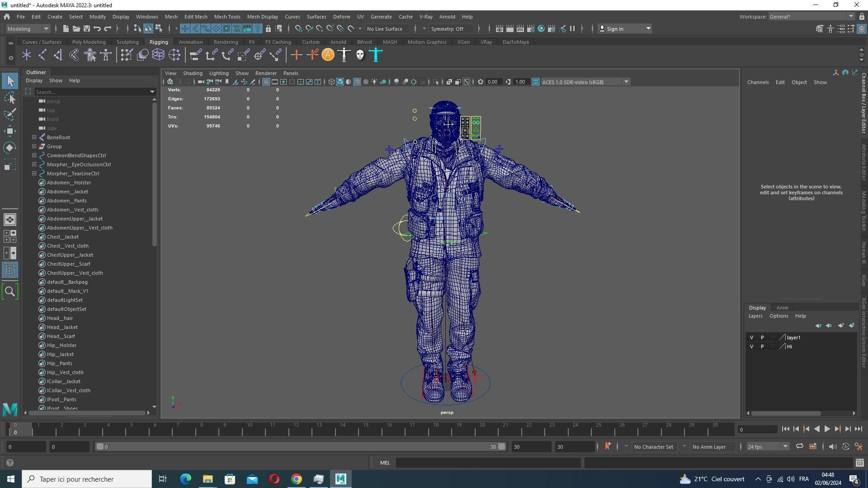
Task: Click the Lasso Select tool
Action: [x=9, y=98]
